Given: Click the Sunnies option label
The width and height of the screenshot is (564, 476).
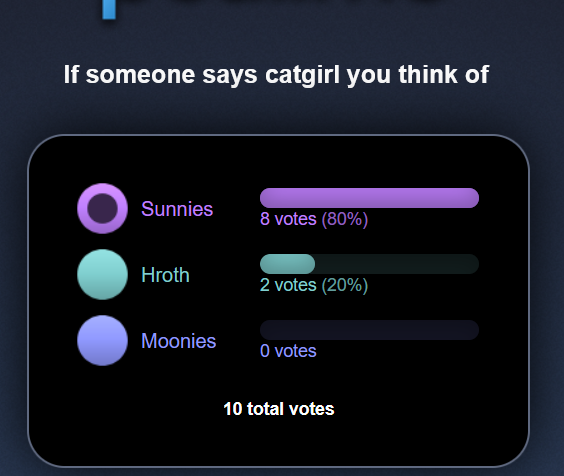Looking at the screenshot, I should (x=177, y=209).
